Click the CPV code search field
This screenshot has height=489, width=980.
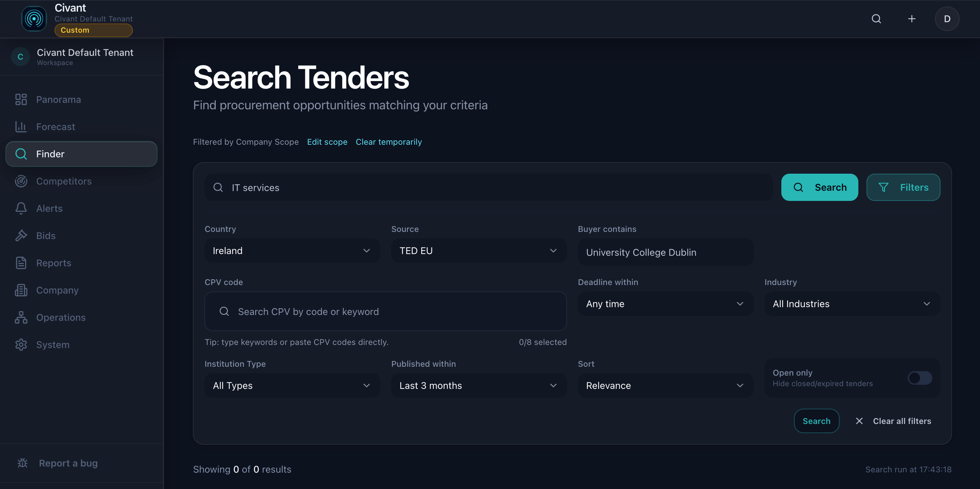point(385,311)
